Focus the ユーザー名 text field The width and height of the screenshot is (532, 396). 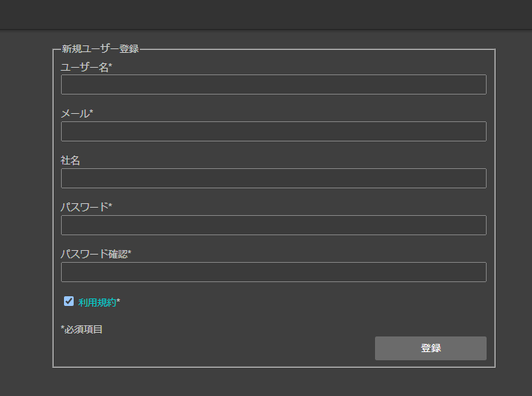click(x=274, y=85)
